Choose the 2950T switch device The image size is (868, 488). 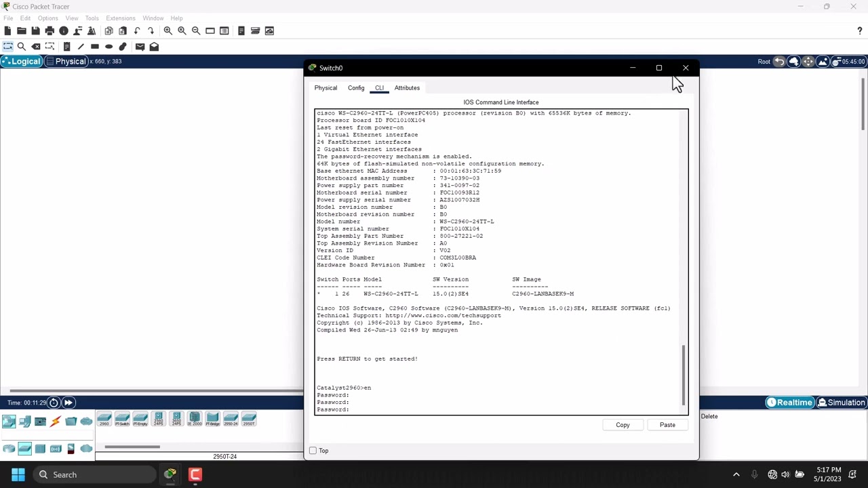coord(249,419)
